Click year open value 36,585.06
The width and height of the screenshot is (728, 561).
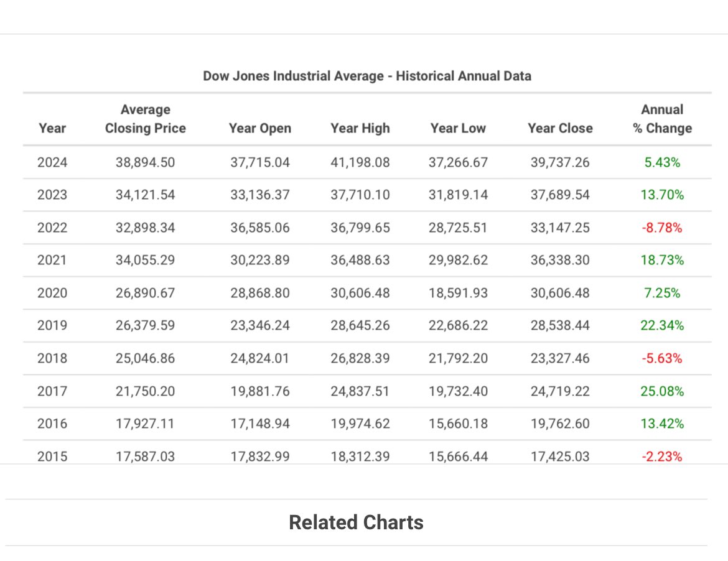(260, 228)
